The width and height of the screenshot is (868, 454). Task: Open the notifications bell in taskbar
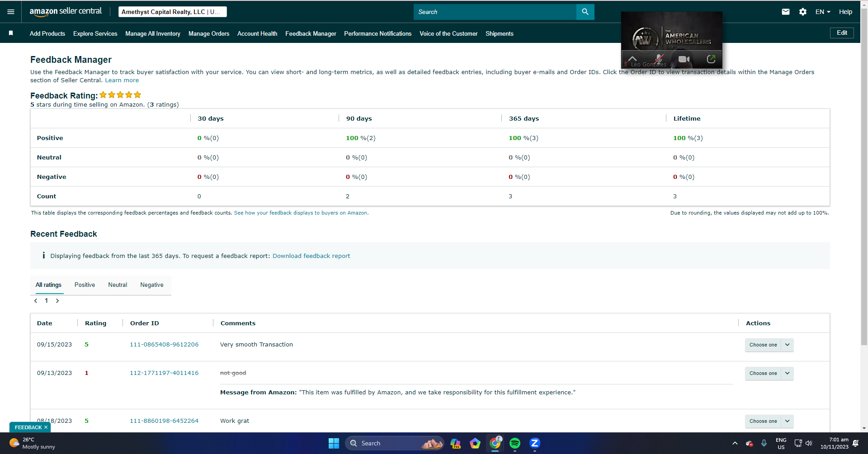coord(855,443)
